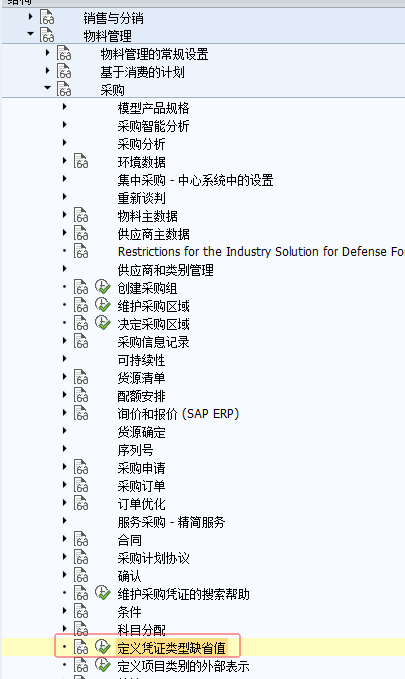
Task: Run the 决定采购区域 execute icon
Action: [x=103, y=323]
